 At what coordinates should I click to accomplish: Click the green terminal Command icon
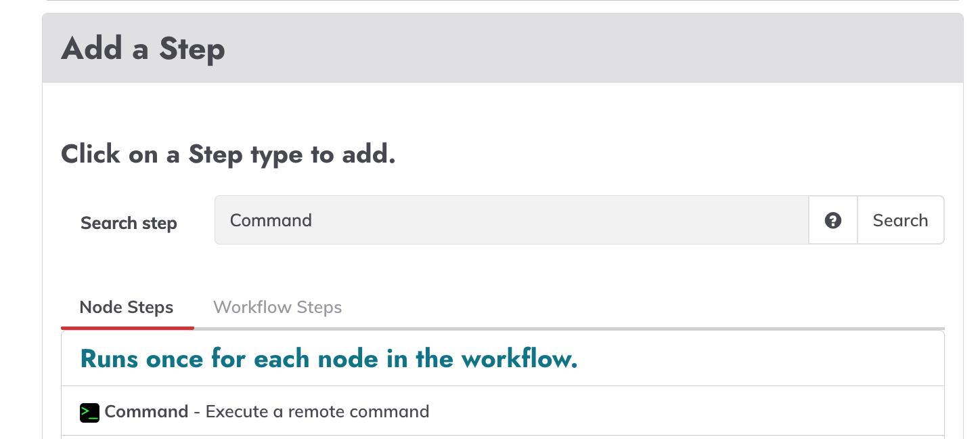(89, 412)
